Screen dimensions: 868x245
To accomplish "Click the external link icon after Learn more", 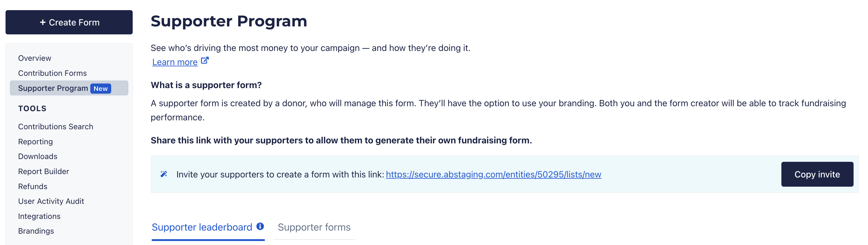I will [205, 61].
